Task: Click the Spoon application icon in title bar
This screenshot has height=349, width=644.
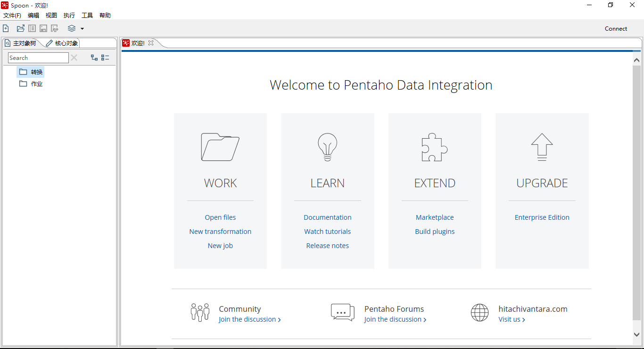Action: coord(5,5)
